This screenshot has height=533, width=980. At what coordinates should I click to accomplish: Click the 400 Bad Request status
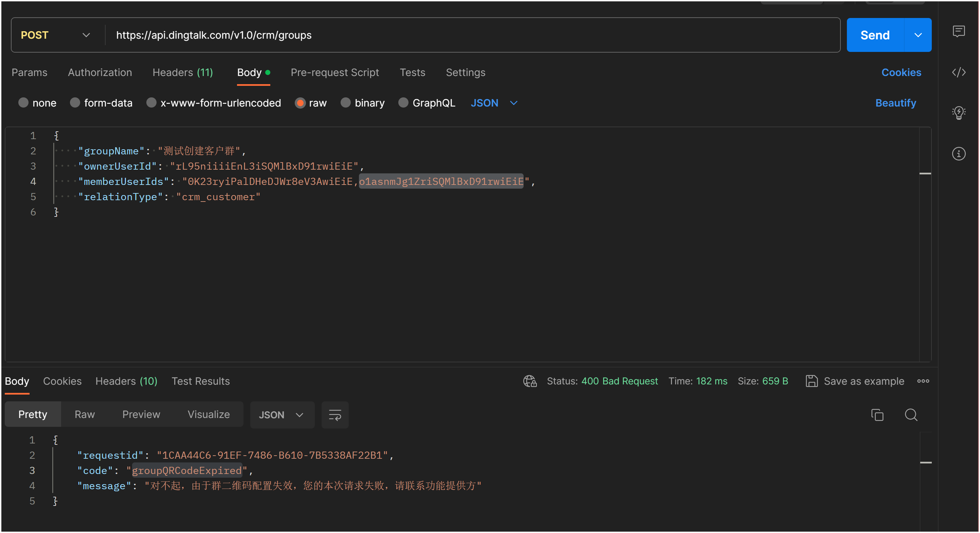tap(619, 381)
